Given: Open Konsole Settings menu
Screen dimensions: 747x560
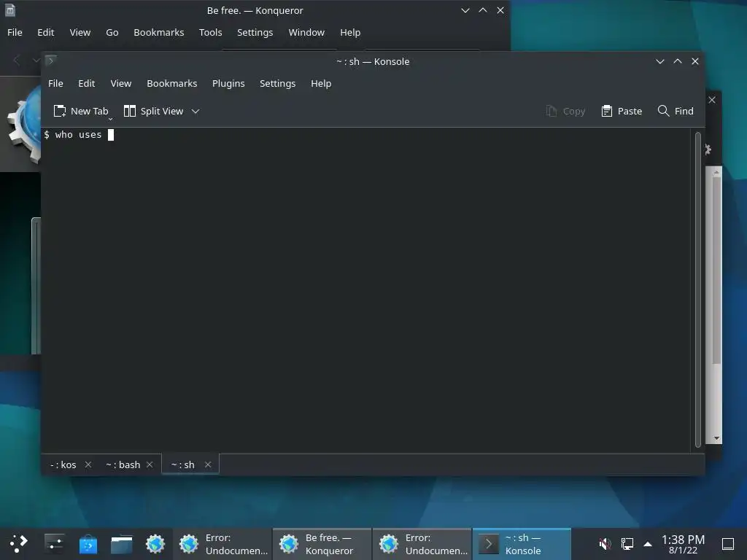Looking at the screenshot, I should (x=278, y=83).
